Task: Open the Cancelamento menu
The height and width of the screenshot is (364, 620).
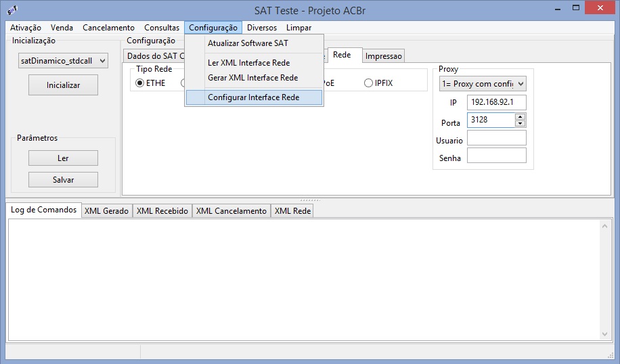Action: [x=108, y=28]
